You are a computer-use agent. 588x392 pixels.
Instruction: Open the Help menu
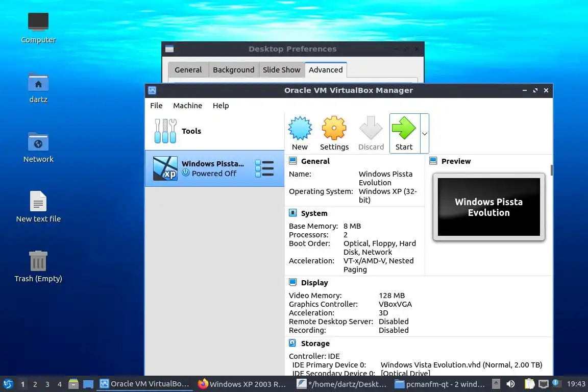tap(220, 106)
